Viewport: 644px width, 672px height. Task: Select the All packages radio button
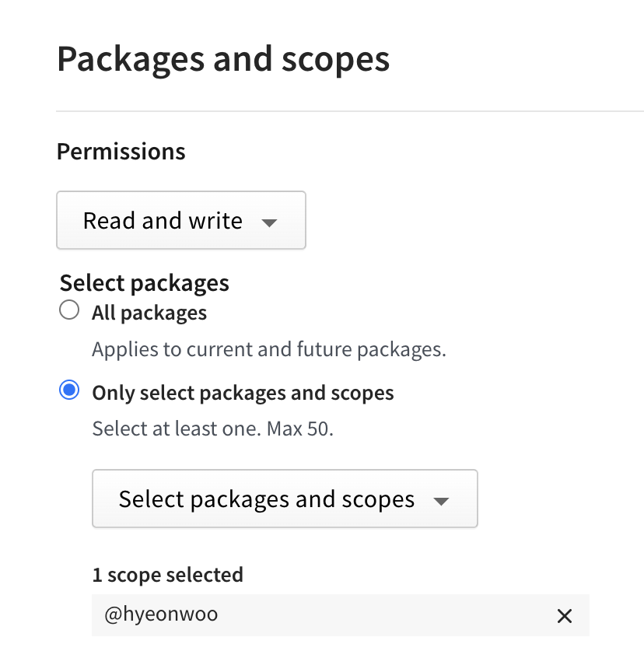point(69,311)
